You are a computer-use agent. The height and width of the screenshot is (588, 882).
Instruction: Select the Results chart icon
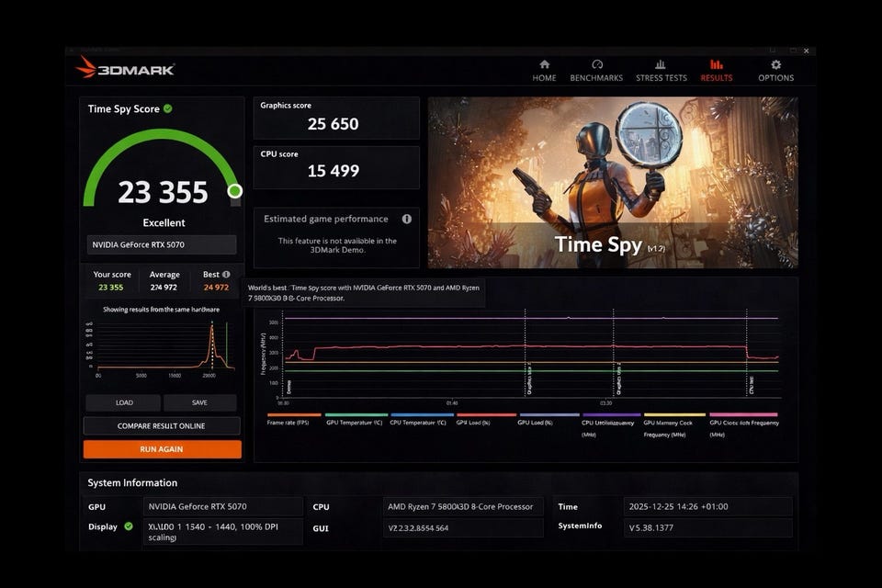(x=716, y=64)
